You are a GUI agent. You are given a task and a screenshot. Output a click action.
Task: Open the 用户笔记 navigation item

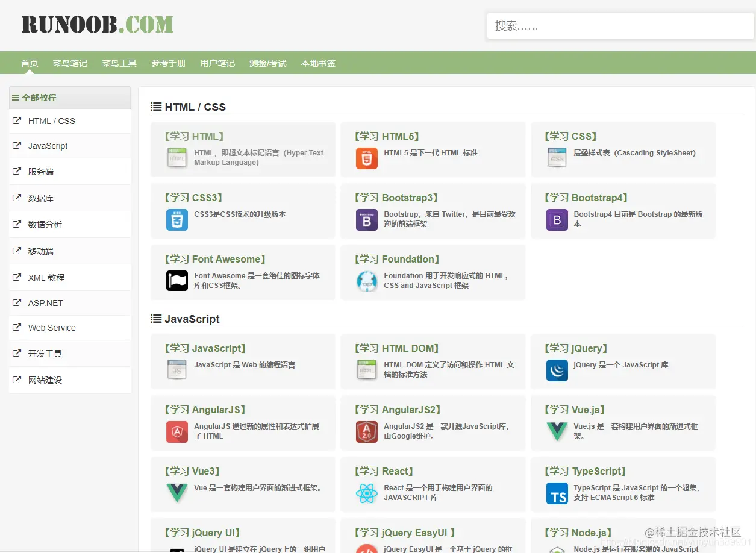217,63
